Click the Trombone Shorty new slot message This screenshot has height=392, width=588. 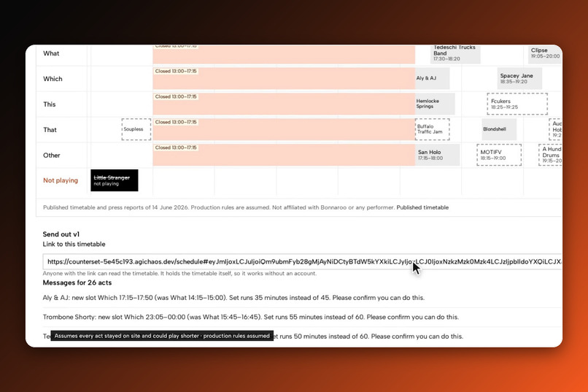[250, 318]
